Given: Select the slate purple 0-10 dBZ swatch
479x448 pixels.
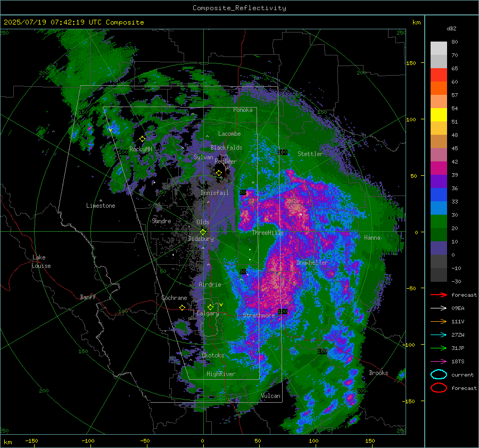Looking at the screenshot, I should [x=439, y=248].
